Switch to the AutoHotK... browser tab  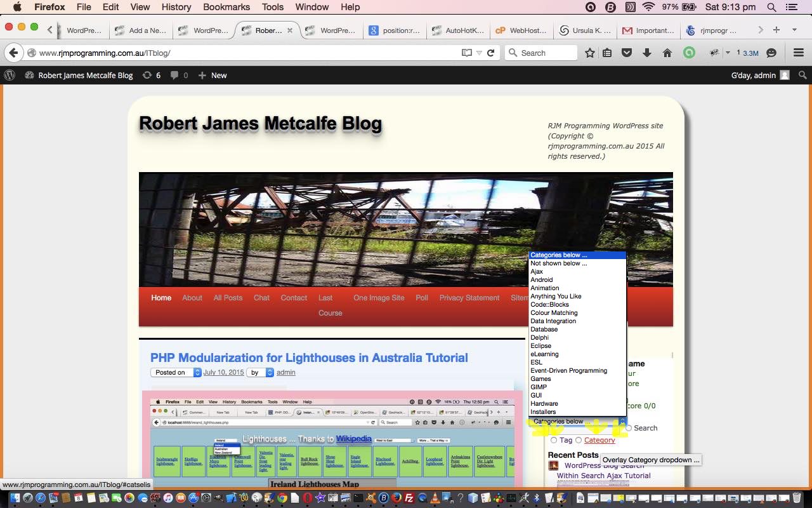point(458,30)
